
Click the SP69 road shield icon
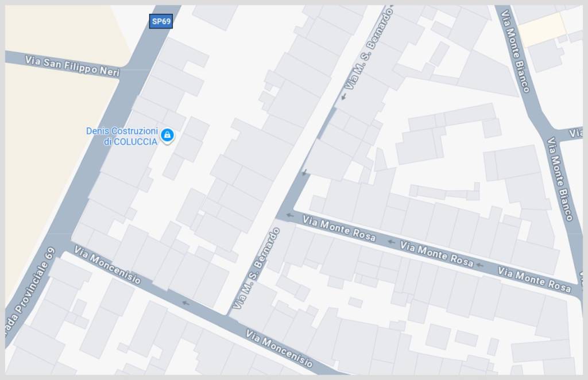[161, 21]
